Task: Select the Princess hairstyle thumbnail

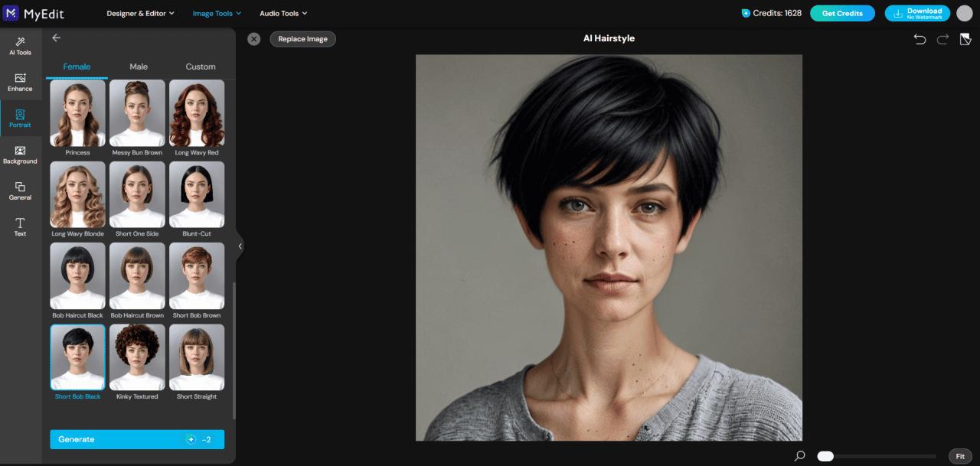Action: [x=77, y=112]
